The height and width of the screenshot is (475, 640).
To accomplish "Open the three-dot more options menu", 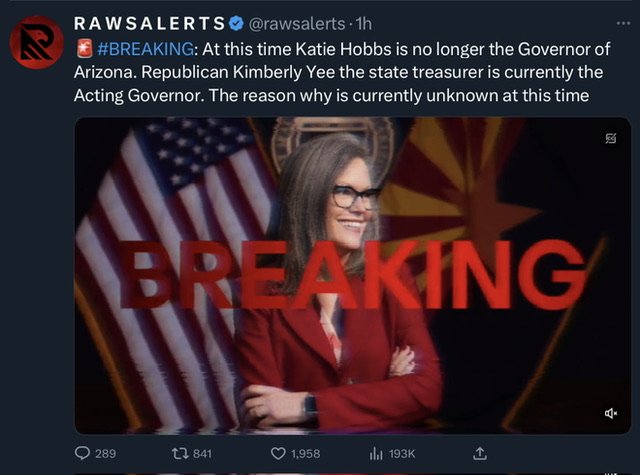I will pyautogui.click(x=623, y=23).
